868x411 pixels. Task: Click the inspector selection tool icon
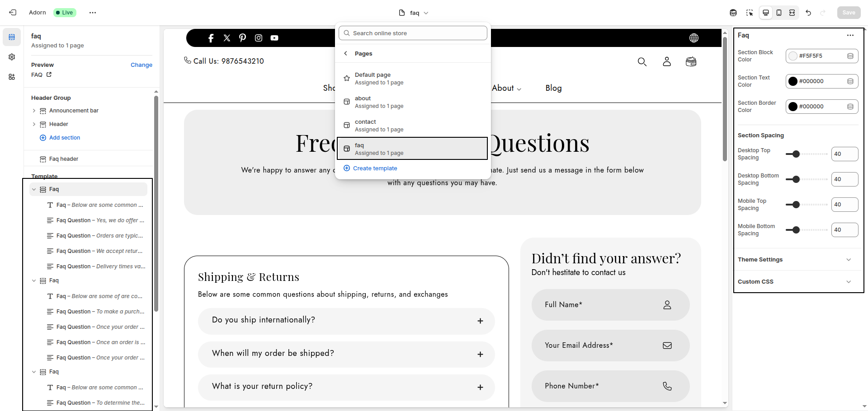[750, 13]
